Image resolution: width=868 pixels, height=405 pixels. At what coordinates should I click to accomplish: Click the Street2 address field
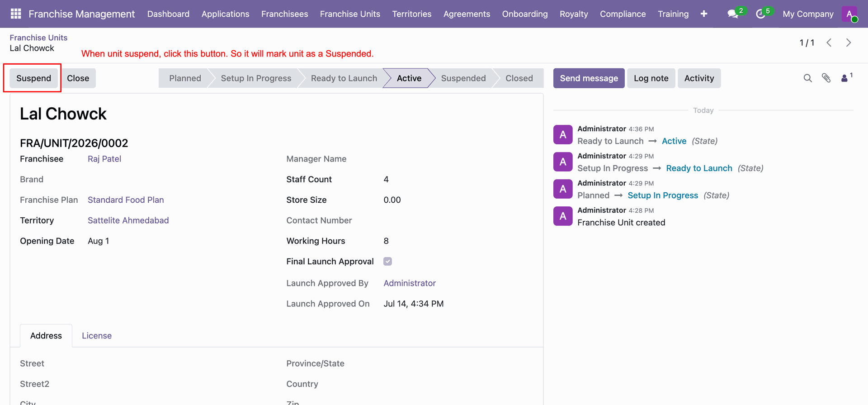(179, 384)
